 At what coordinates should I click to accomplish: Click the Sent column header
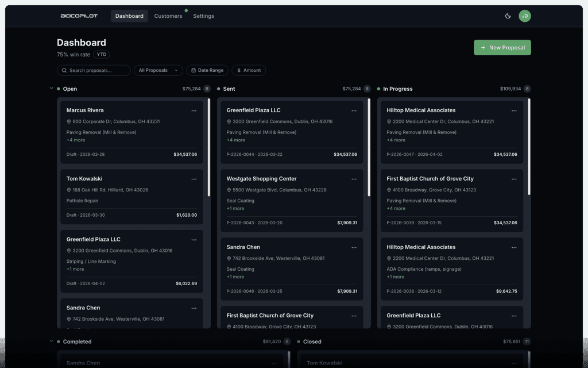tap(229, 89)
